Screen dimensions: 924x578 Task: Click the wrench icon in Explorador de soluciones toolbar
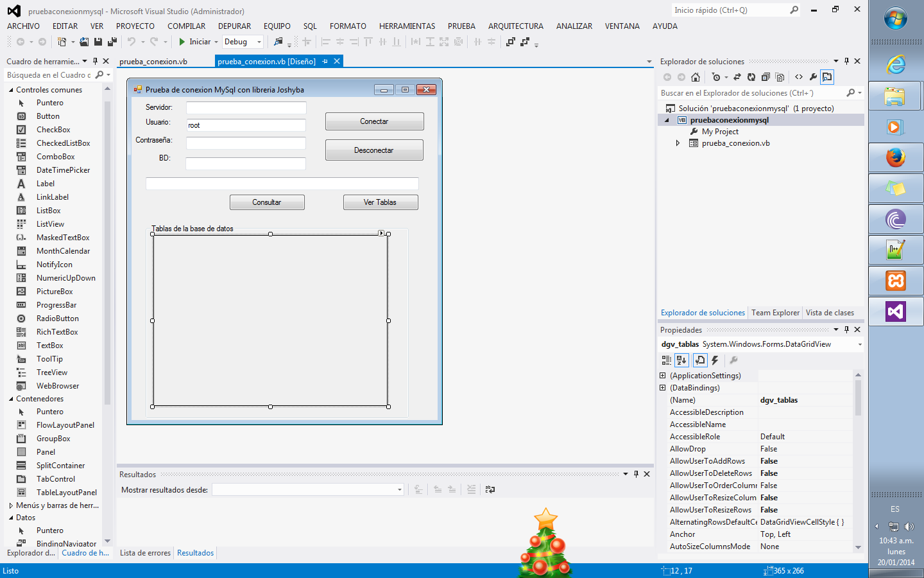813,77
